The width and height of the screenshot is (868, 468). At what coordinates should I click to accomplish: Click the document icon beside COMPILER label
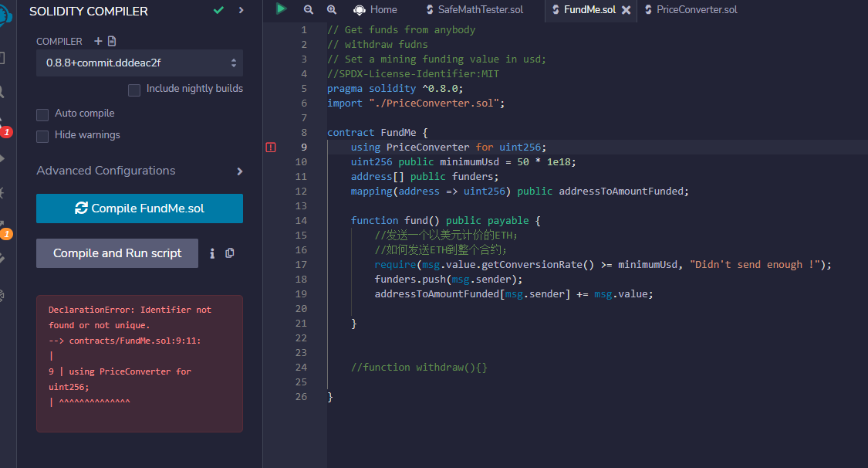point(112,41)
